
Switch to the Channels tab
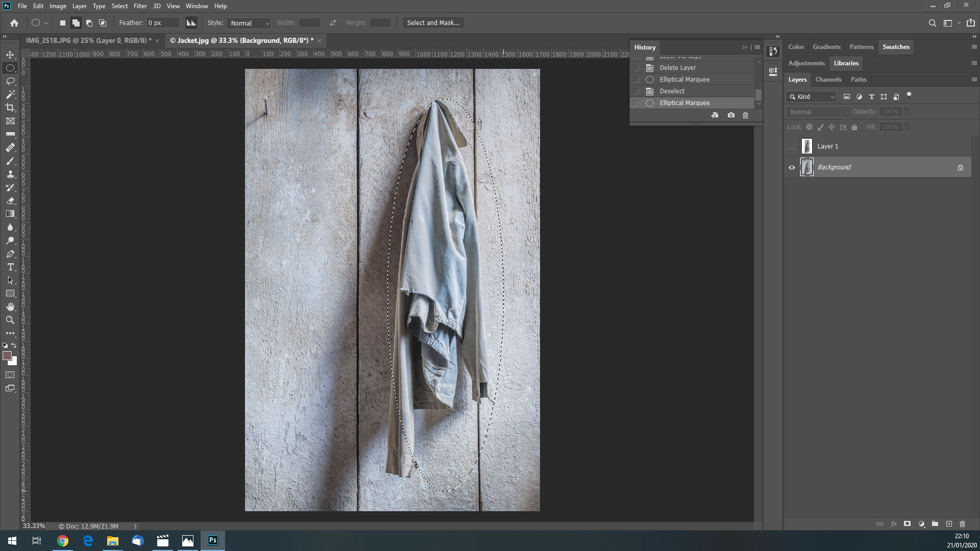coord(828,80)
